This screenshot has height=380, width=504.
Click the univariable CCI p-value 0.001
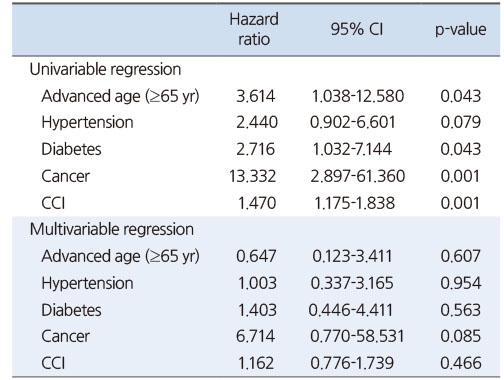click(x=460, y=203)
